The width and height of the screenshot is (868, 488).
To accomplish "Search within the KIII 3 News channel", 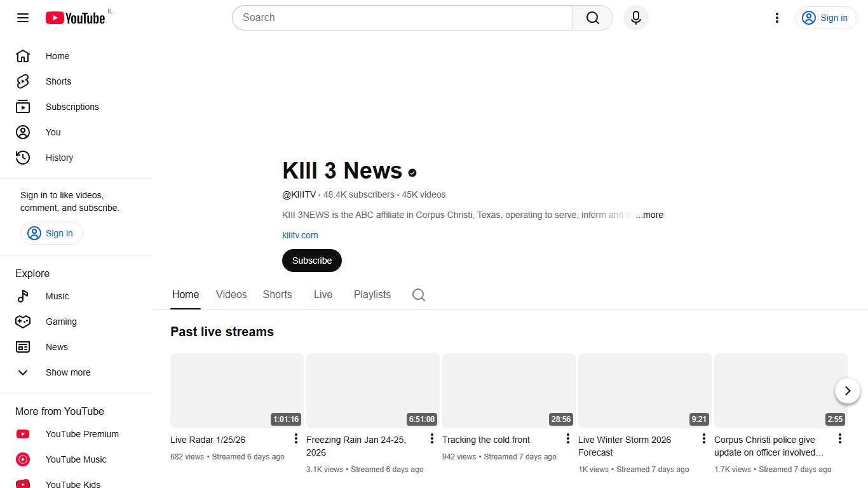I will coord(418,294).
